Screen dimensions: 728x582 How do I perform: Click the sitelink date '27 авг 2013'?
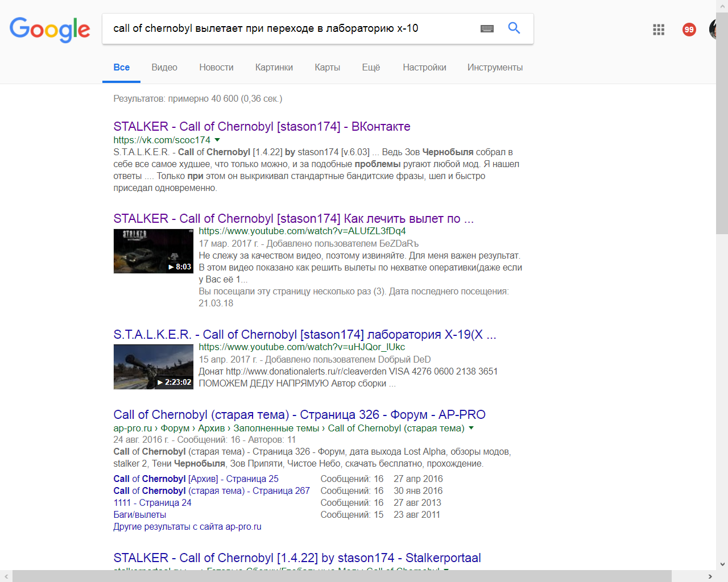pyautogui.click(x=417, y=503)
